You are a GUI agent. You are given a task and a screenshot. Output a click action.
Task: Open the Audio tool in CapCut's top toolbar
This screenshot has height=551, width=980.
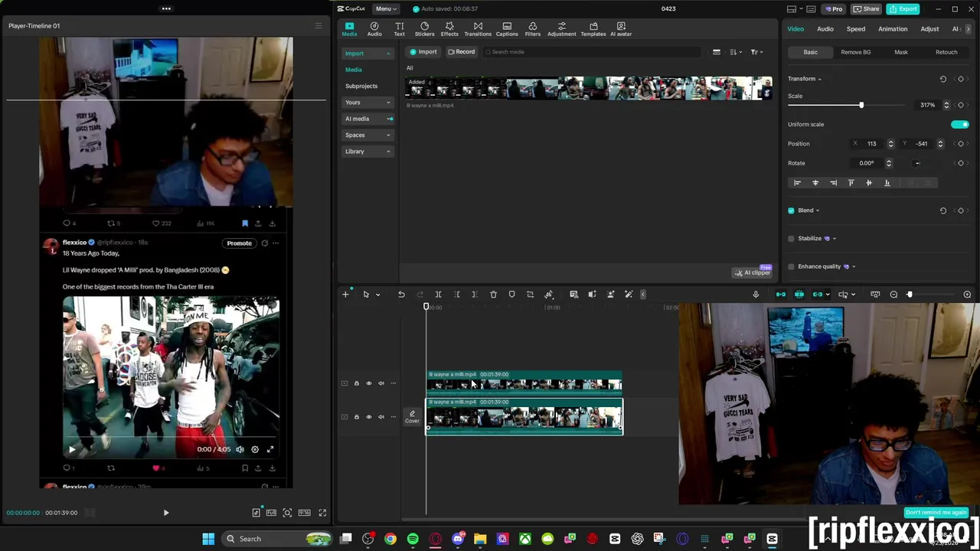(374, 29)
